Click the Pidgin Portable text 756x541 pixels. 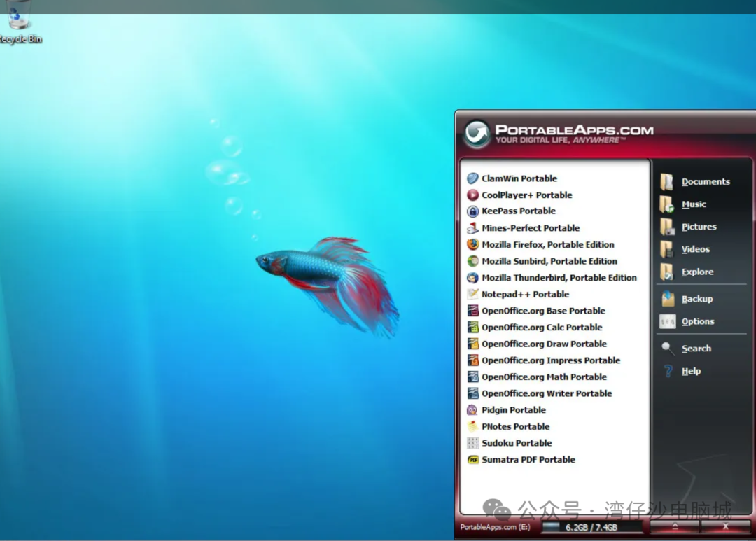coord(514,410)
